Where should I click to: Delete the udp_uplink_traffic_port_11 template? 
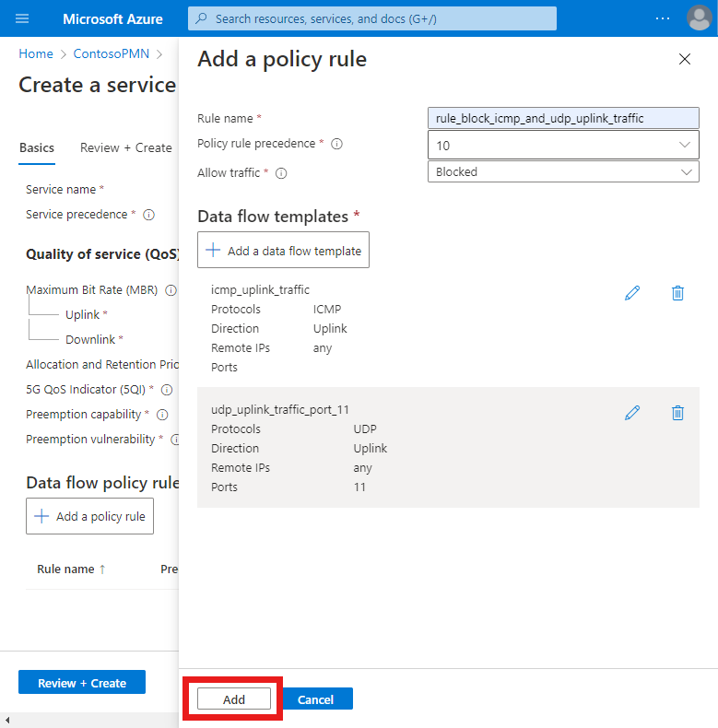point(677,413)
